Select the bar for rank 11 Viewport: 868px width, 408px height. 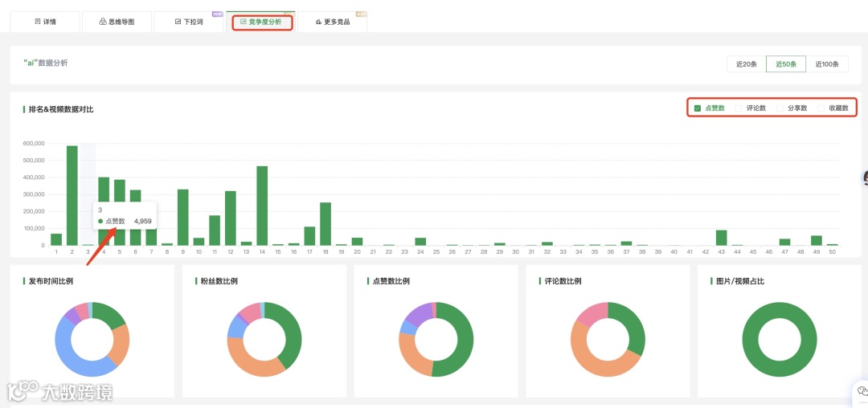(x=215, y=231)
